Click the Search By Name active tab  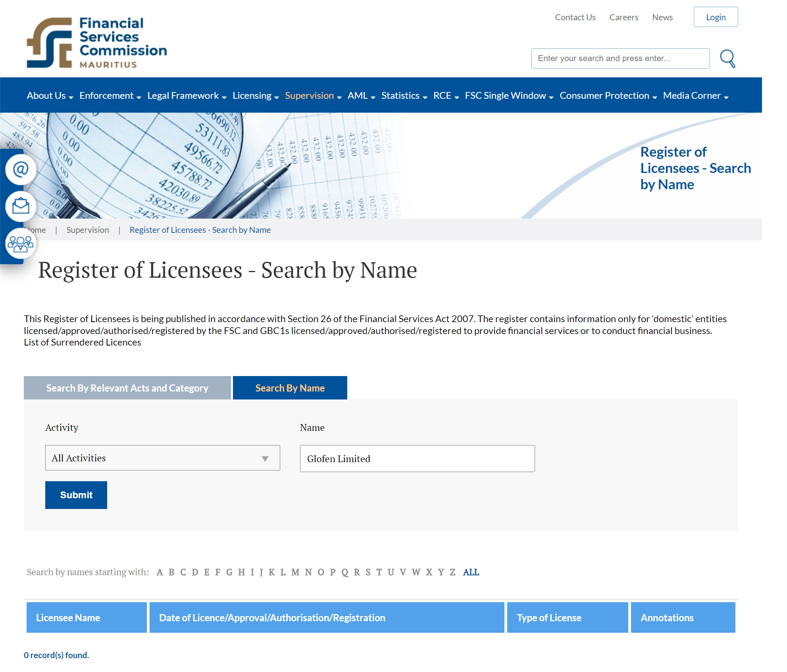[289, 387]
